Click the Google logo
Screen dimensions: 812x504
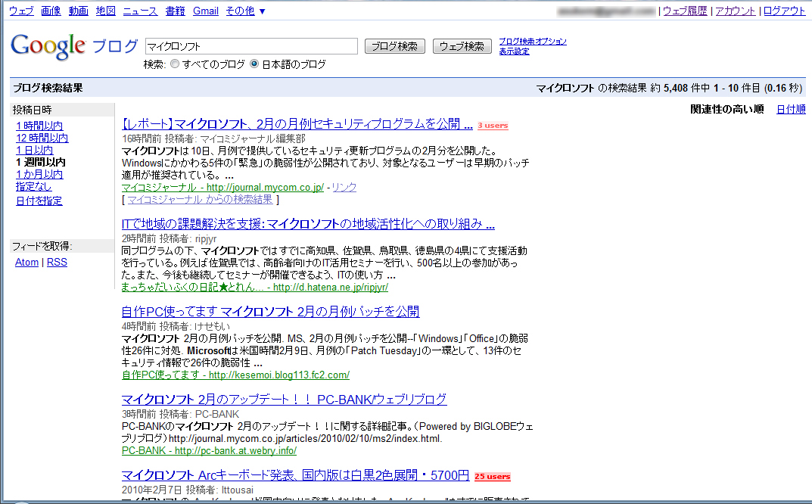pos(48,46)
